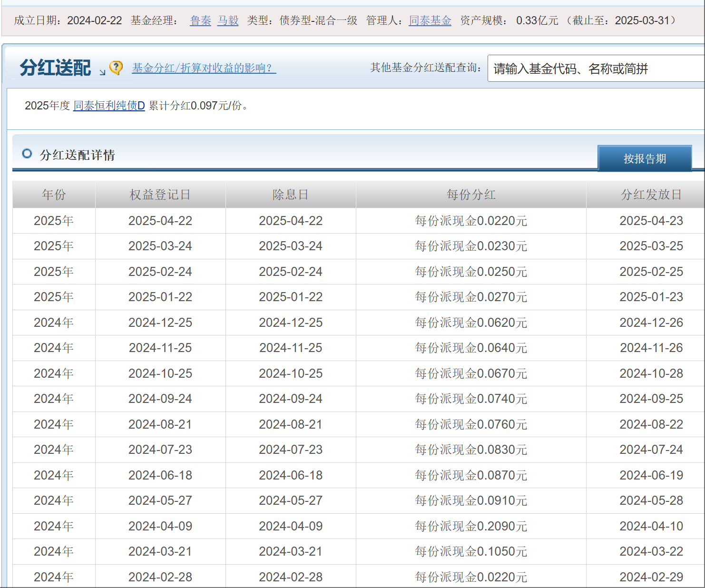Select payout date 2024-12-26
Screen dimensions: 705x588
pyautogui.click(x=651, y=323)
